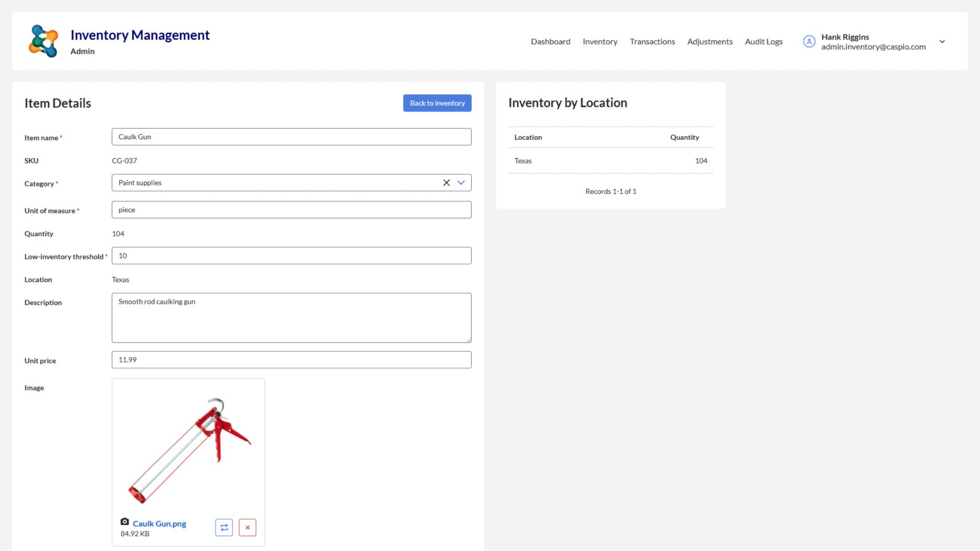Select the Adjustments navigation item

(x=710, y=41)
